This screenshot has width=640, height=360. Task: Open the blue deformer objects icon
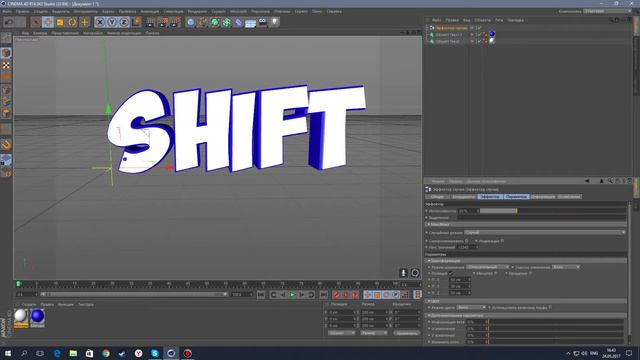click(239, 22)
